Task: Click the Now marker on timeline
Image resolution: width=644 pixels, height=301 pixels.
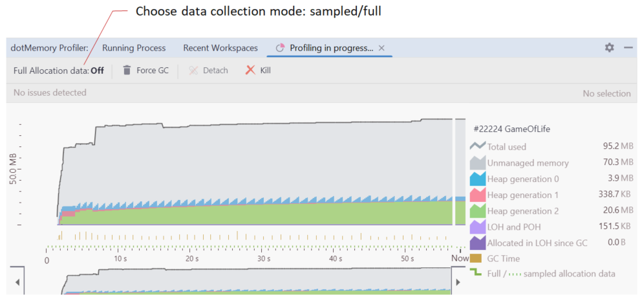Action: pos(460,259)
